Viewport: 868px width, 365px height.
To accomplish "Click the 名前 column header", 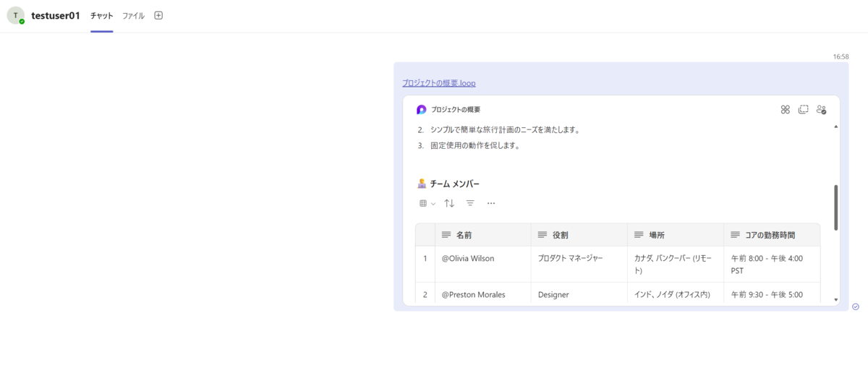I will pyautogui.click(x=482, y=235).
